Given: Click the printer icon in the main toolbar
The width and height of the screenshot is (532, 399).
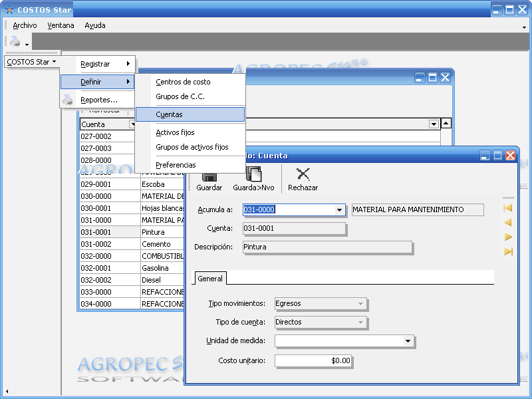Looking at the screenshot, I should pyautogui.click(x=15, y=41).
